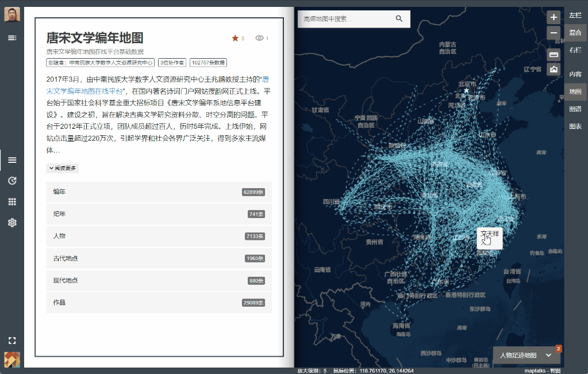Click the 29089条 count badge
The height and width of the screenshot is (374, 588).
tap(253, 303)
